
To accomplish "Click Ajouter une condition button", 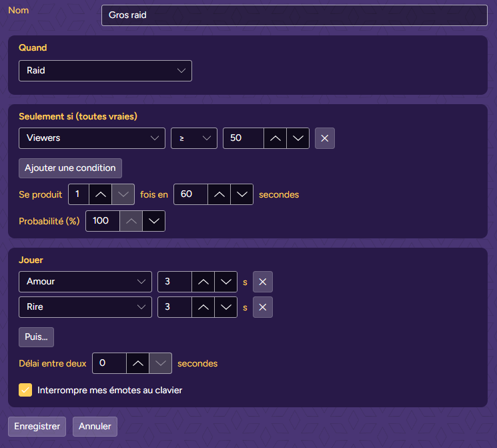I will pos(70,168).
